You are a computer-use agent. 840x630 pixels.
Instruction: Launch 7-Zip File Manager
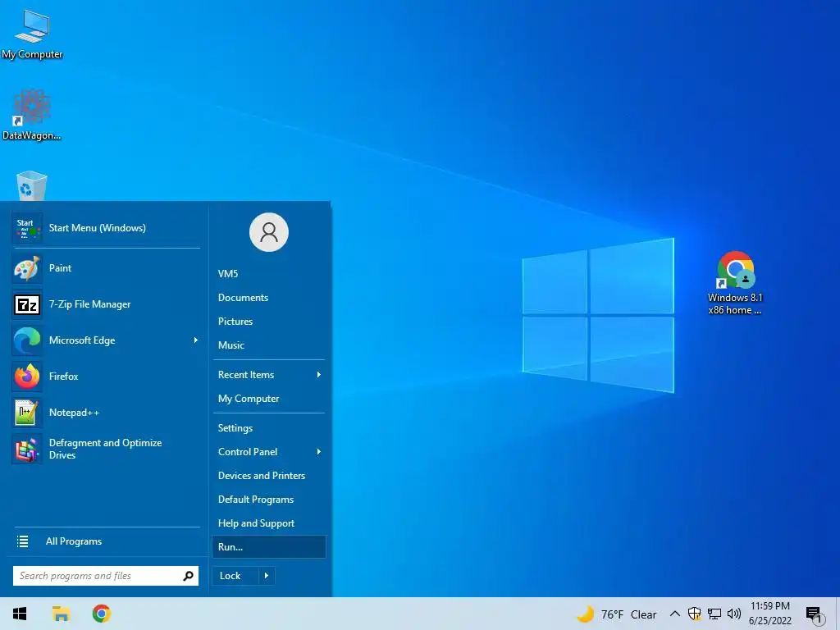click(106, 304)
